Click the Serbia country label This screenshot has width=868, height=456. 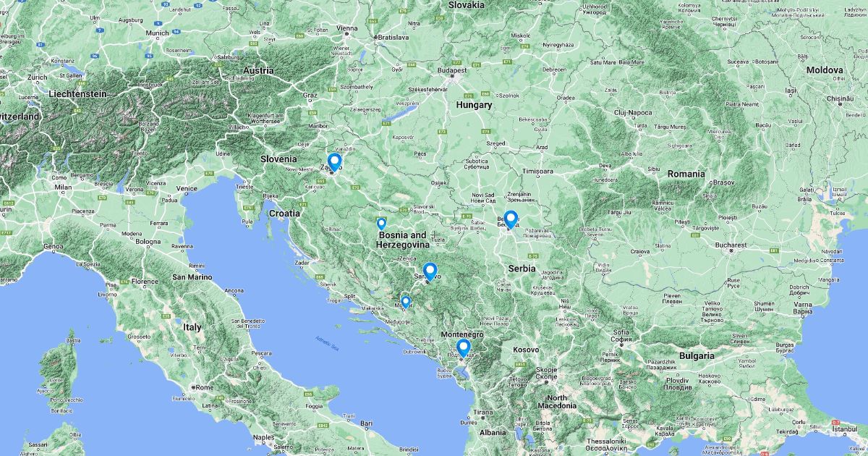coord(522,268)
